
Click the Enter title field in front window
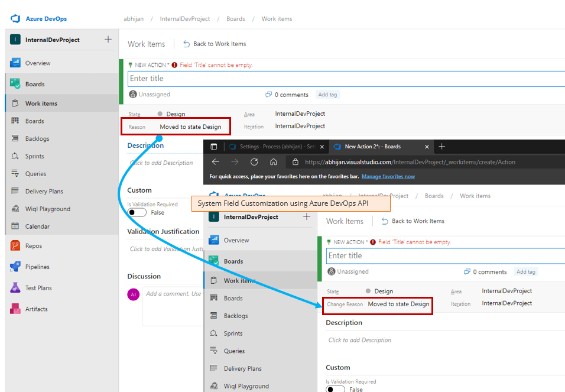pos(443,255)
